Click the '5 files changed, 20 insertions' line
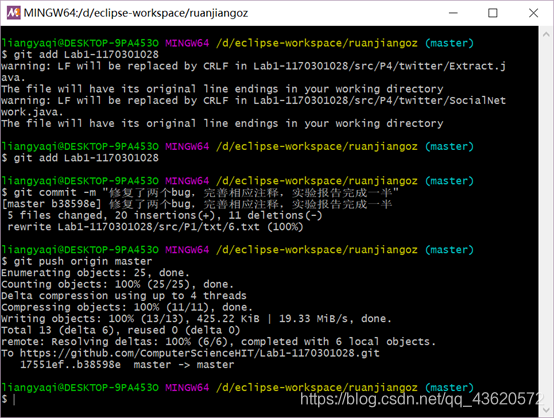The image size is (554, 418). pyautogui.click(x=165, y=215)
